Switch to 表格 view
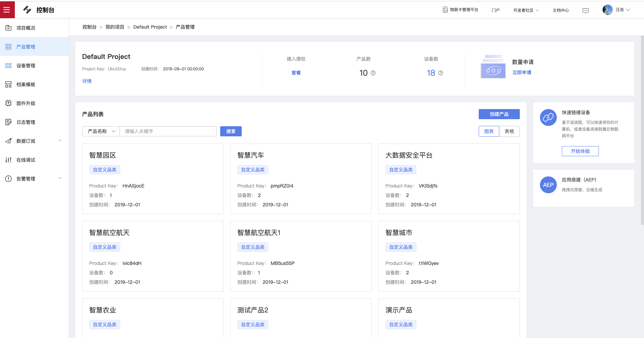Image resolution: width=644 pixels, height=338 pixels. pyautogui.click(x=509, y=131)
